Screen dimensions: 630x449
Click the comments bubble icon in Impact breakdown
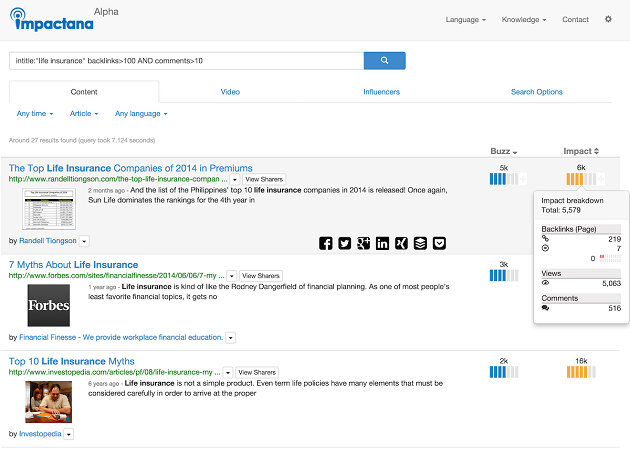[x=545, y=308]
